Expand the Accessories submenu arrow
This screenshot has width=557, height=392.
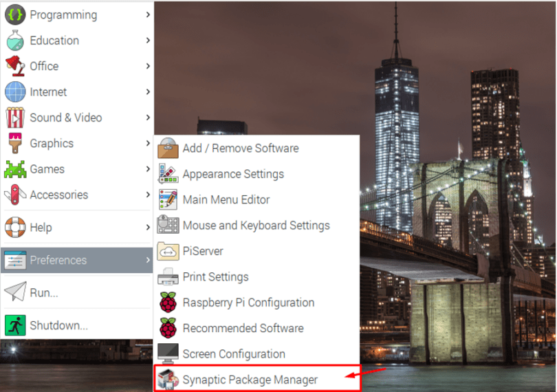pos(148,195)
